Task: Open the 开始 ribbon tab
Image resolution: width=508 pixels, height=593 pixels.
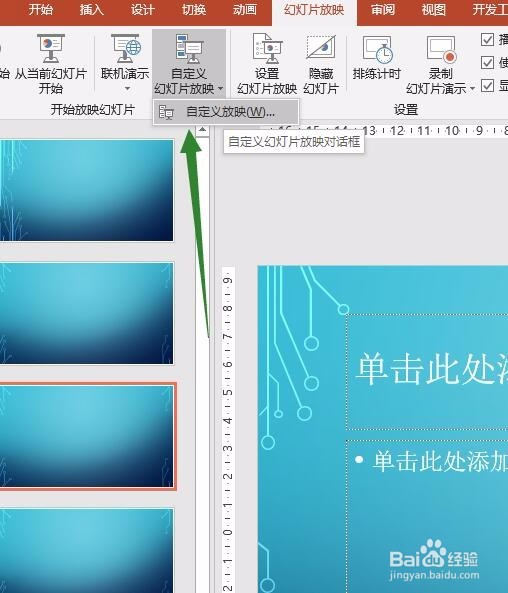Action: 41,10
